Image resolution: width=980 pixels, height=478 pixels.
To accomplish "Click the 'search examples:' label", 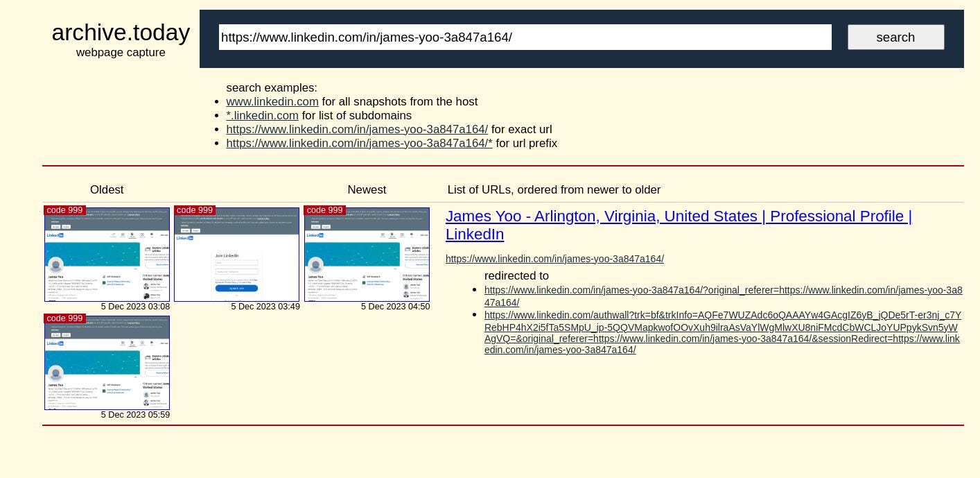I will 272,87.
